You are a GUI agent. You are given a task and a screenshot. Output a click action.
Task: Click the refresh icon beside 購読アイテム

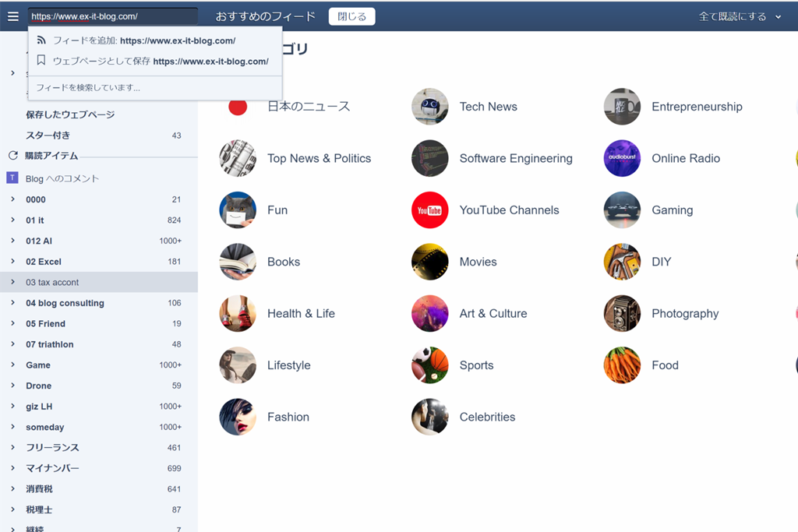(x=12, y=156)
